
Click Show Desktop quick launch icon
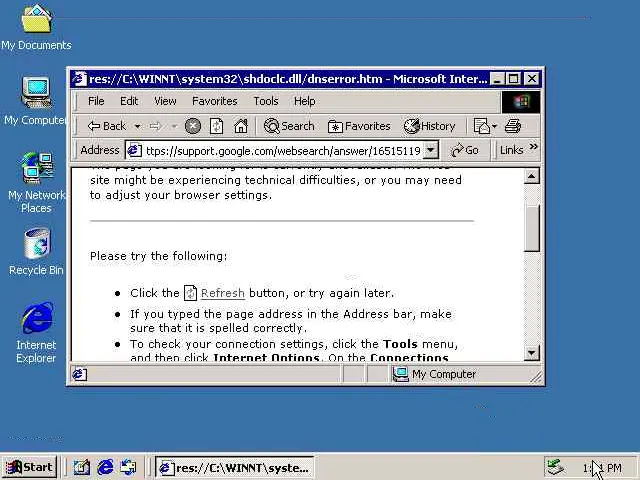tap(81, 467)
